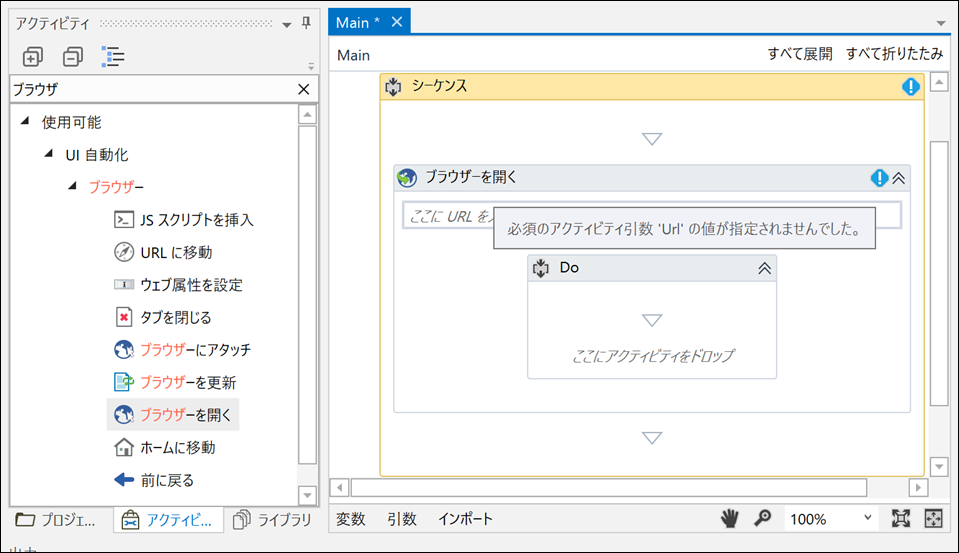
Task: Click the drop triangle above ブラウザーを開く
Action: click(652, 139)
